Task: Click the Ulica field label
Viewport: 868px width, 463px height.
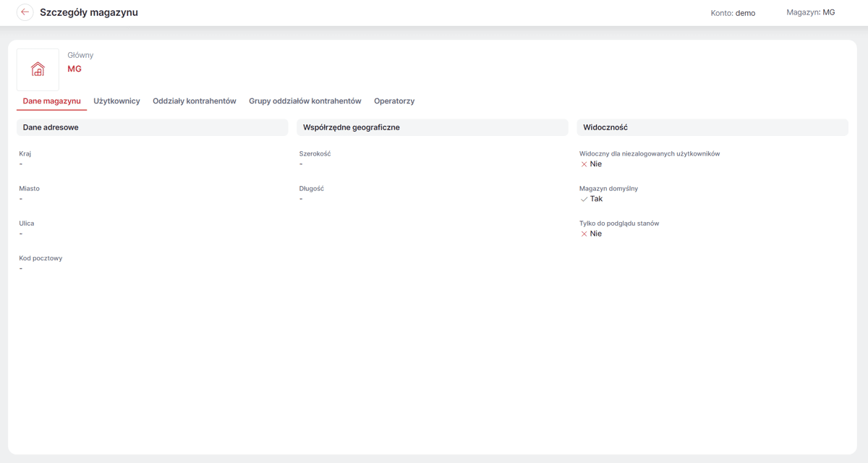Action: point(27,224)
